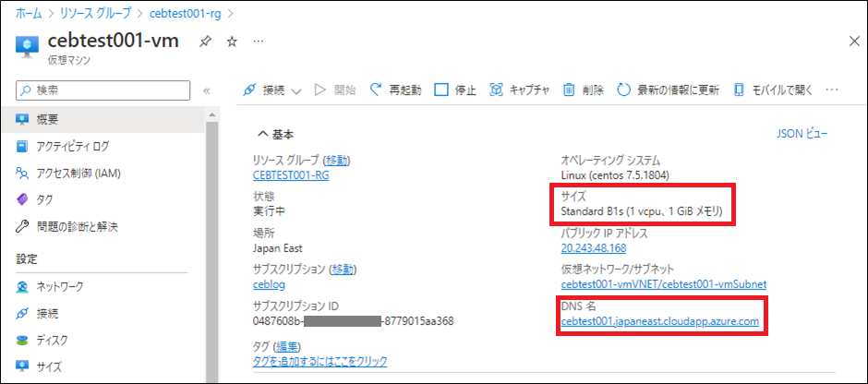Delete the VM with 削除
The image size is (868, 384).
(583, 90)
